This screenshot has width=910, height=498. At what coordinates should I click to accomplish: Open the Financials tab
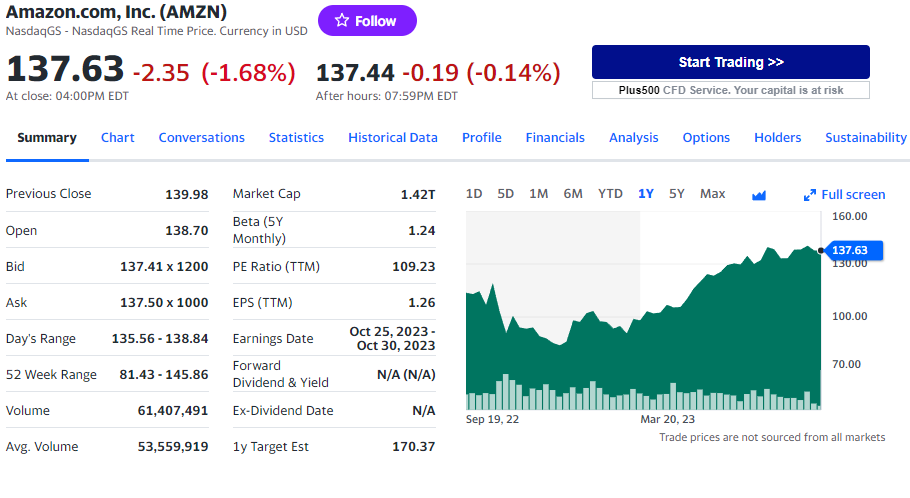[555, 138]
